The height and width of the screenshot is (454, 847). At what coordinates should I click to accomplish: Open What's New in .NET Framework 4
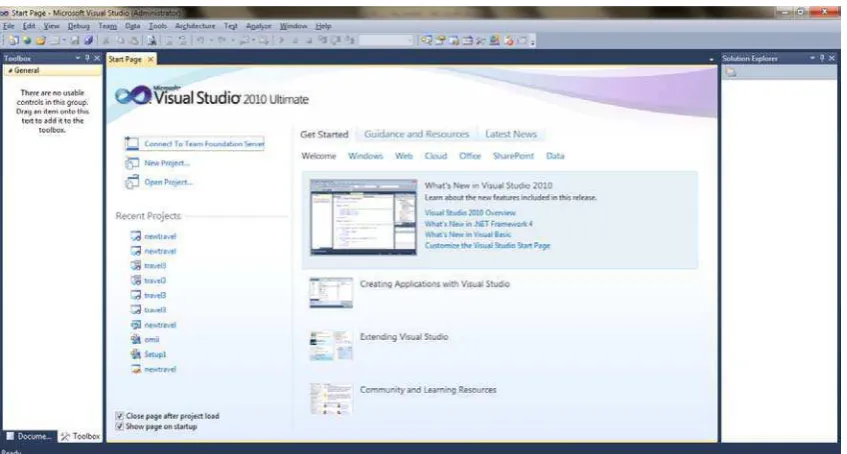(x=479, y=224)
